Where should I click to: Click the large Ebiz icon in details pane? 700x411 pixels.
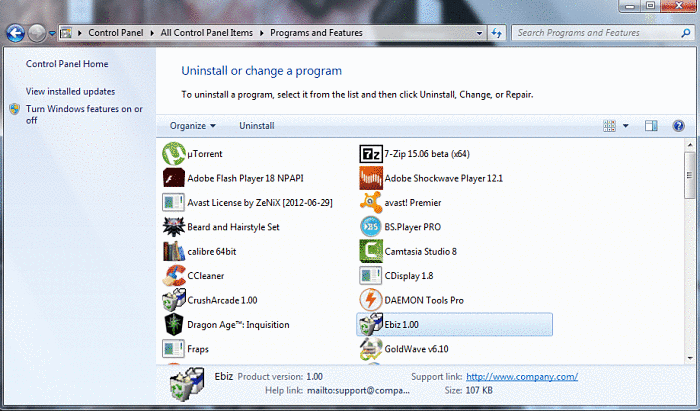click(x=187, y=383)
